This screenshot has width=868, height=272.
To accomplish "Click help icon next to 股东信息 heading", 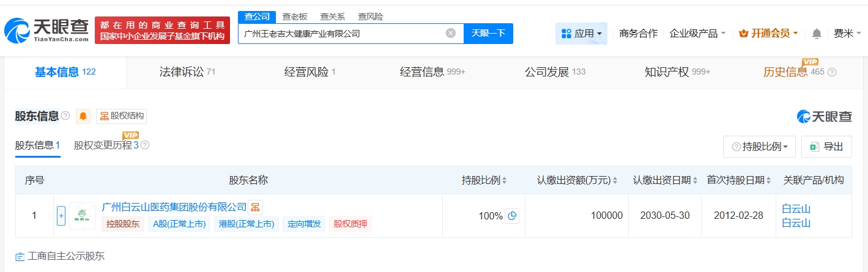I will click(65, 116).
